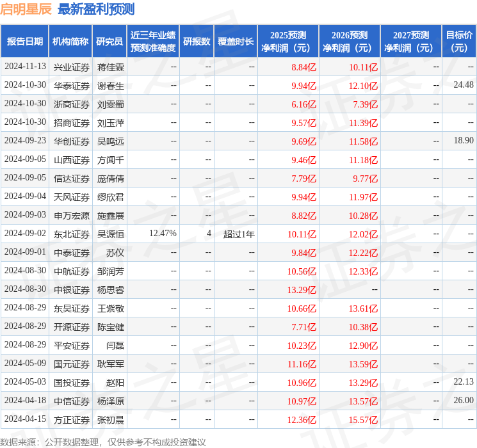
Task: Click the 覆盖时长 column header
Action: pyautogui.click(x=236, y=41)
